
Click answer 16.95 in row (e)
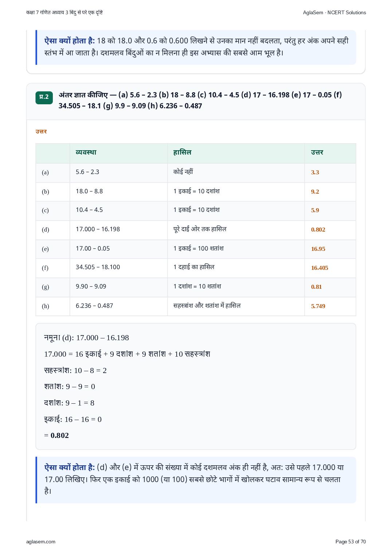tap(318, 249)
